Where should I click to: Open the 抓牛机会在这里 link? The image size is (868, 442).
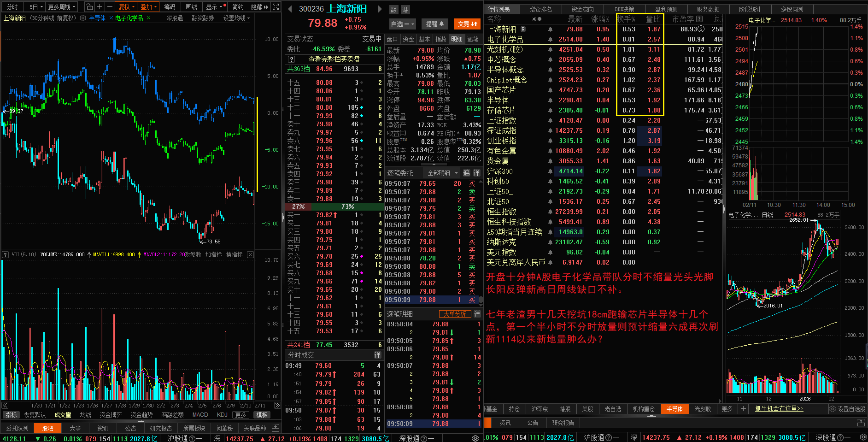[x=779, y=409]
